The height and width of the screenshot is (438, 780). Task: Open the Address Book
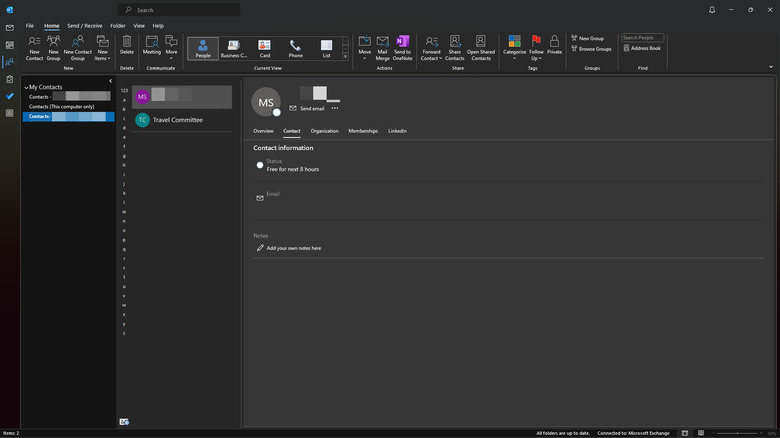coord(642,48)
